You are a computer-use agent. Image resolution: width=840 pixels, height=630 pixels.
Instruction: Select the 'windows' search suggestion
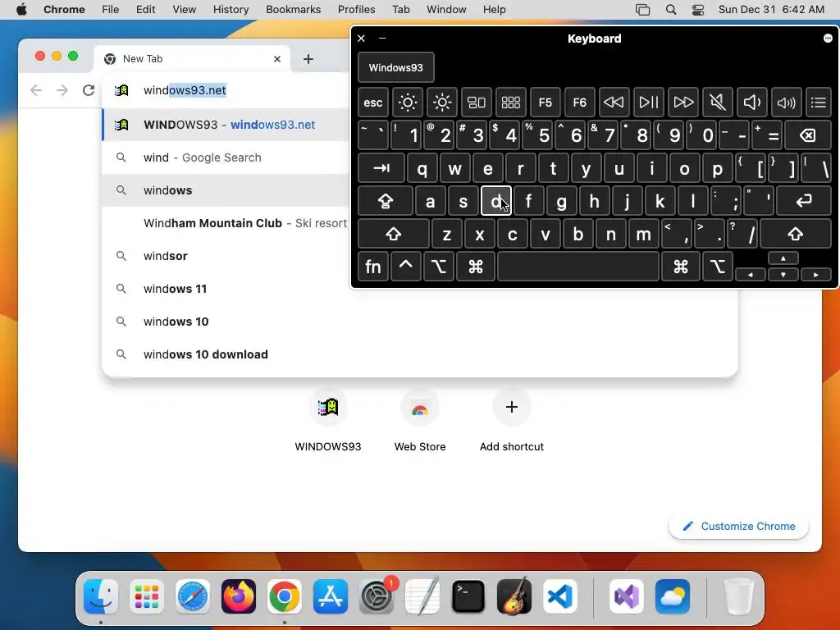[225, 190]
